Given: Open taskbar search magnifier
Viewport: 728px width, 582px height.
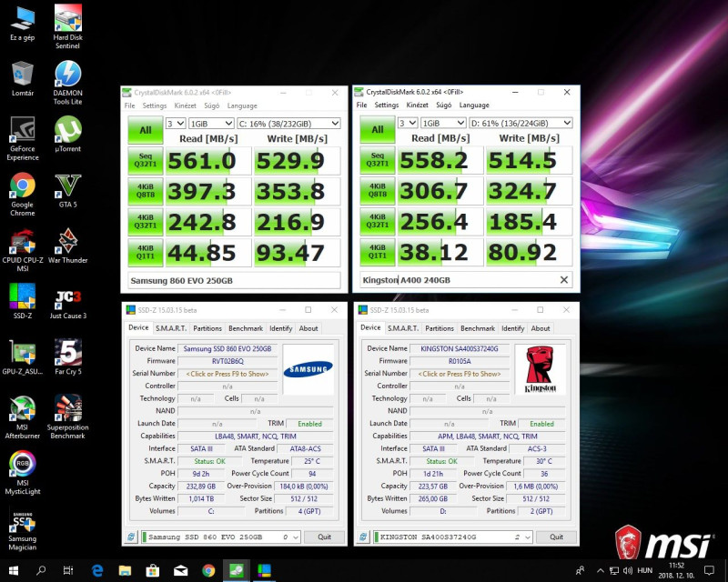Looking at the screenshot, I should pos(41,570).
